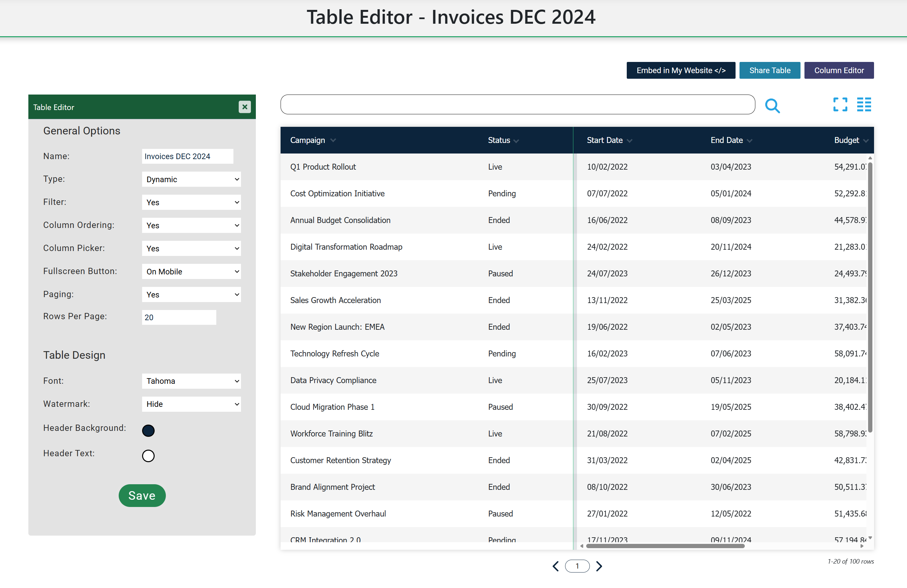Open the Type dropdown set to Dynamic
This screenshot has width=907, height=588.
coord(191,179)
